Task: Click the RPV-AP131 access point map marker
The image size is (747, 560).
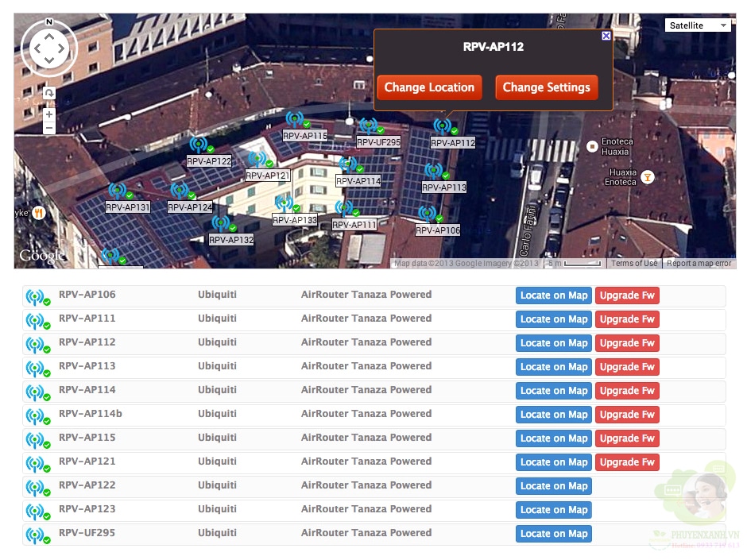Action: (x=118, y=191)
